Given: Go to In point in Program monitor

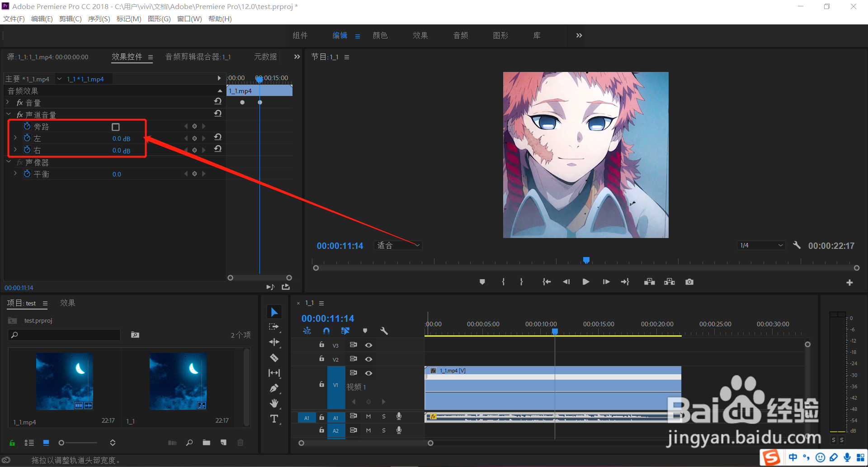Looking at the screenshot, I should click(x=547, y=282).
